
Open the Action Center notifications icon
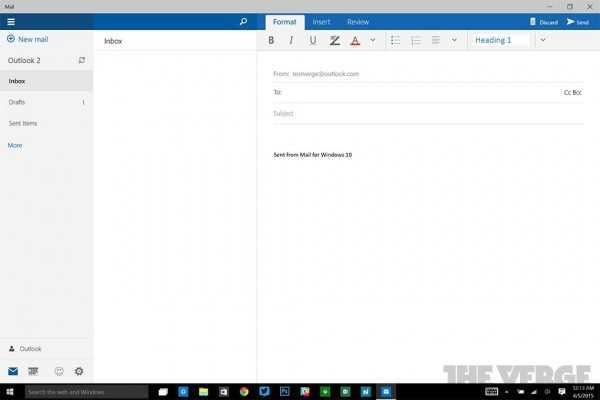[561, 392]
